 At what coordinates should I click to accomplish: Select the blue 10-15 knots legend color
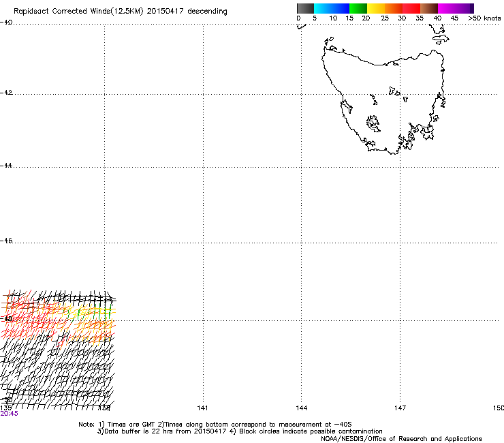coord(341,8)
